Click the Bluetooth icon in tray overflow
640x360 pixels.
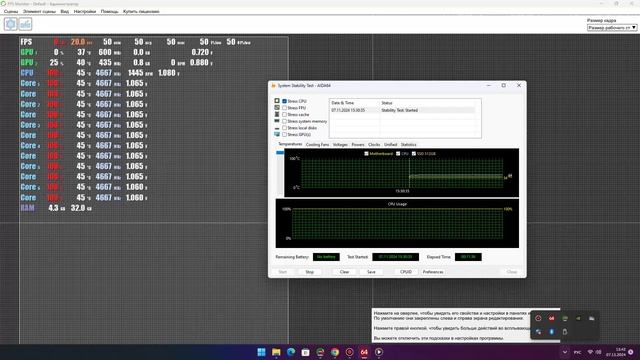click(x=551, y=332)
